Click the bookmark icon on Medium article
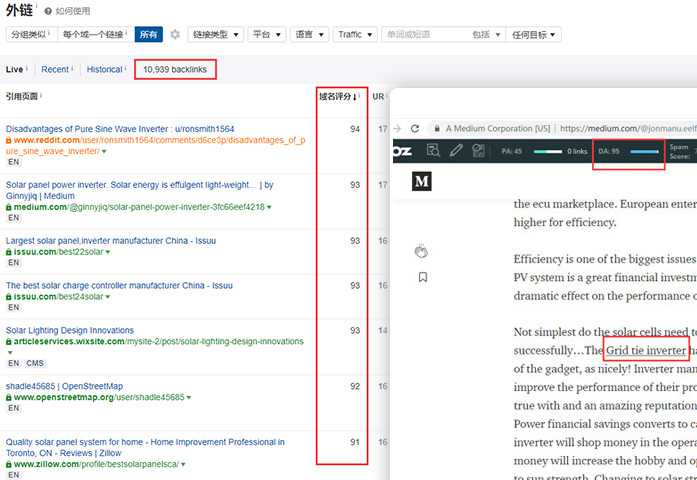The width and height of the screenshot is (697, 480). click(x=423, y=277)
